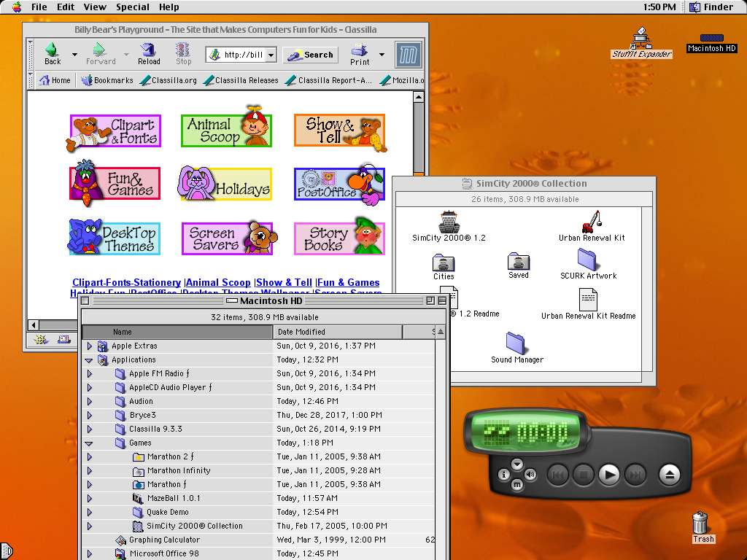Select the StuffIt Expander desktop icon
This screenshot has width=747, height=560.
click(640, 42)
